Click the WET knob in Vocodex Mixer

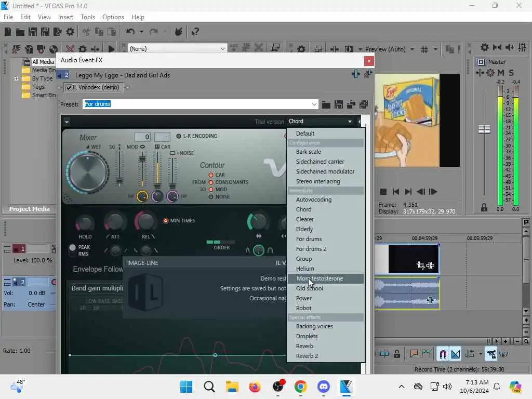[x=87, y=172]
